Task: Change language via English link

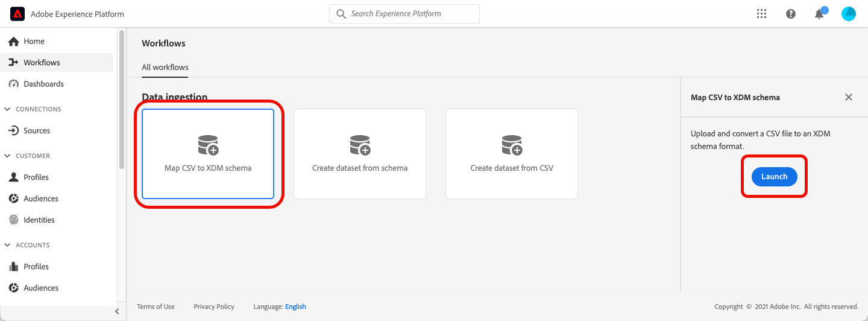Action: (295, 307)
